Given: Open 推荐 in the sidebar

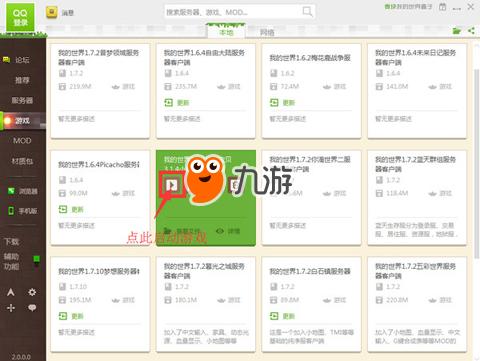Looking at the screenshot, I should click(x=22, y=80).
